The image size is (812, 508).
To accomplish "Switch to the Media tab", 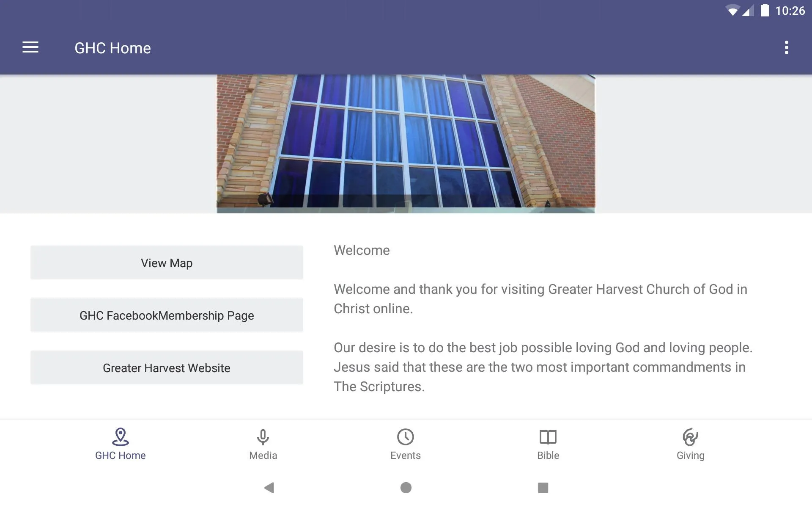I will [x=263, y=444].
